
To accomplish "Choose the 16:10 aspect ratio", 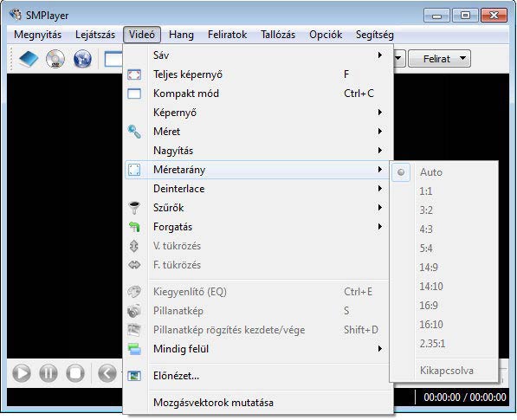I will point(444,325).
